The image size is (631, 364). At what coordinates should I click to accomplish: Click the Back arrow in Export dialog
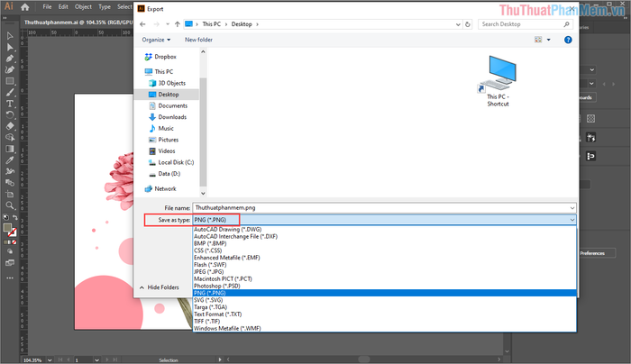tap(142, 24)
